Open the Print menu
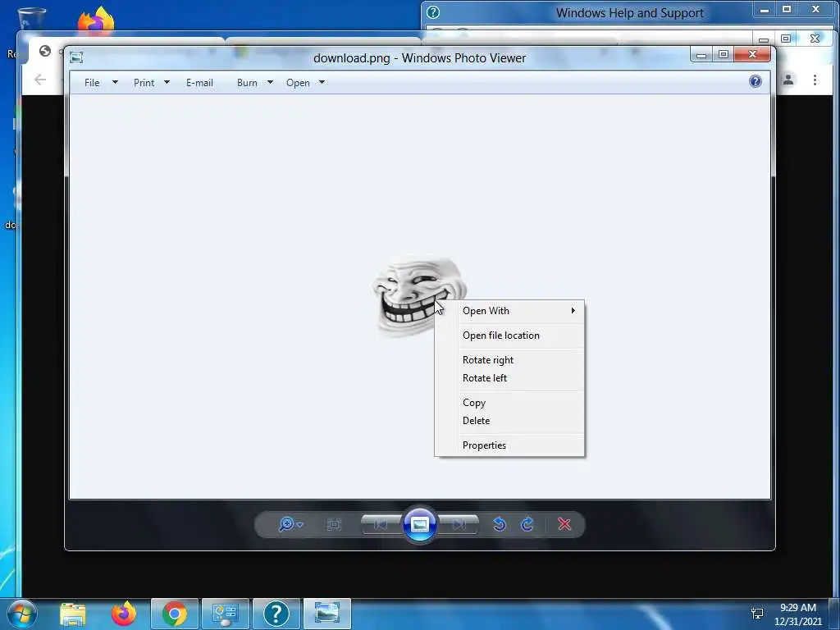Viewport: 840px width, 630px height. [x=144, y=83]
